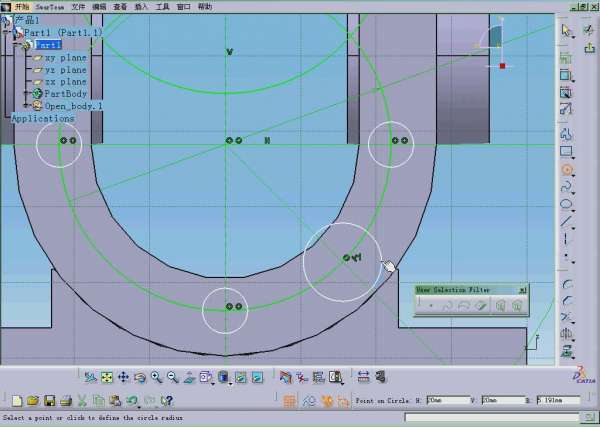Click the Cut scissors icon
600x427 pixels.
pyautogui.click(x=81, y=400)
